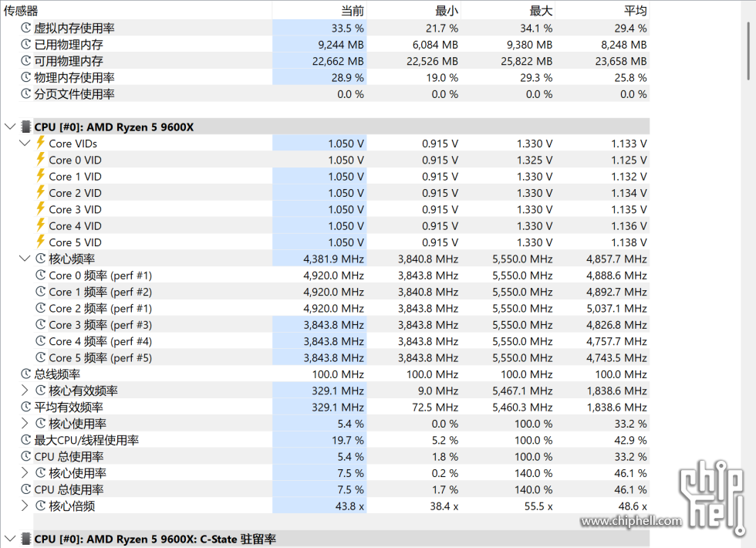This screenshot has height=548, width=756.
Task: Click the current value 4,381.9 MHz
Action: (333, 259)
